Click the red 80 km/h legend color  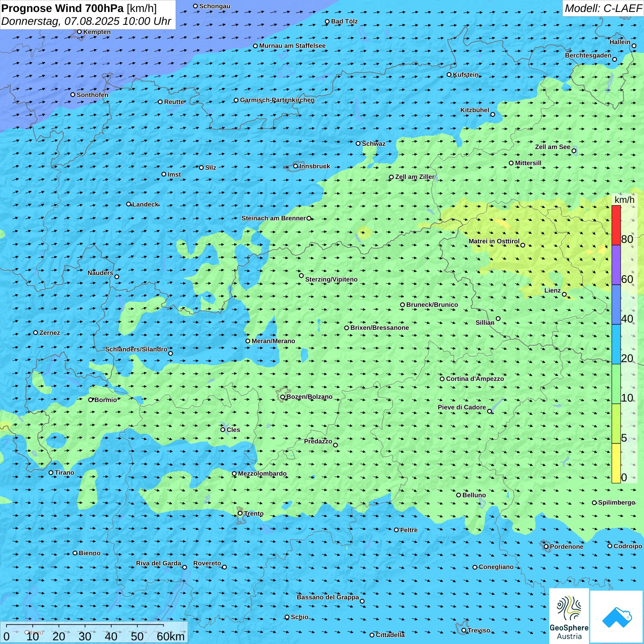pyautogui.click(x=616, y=225)
